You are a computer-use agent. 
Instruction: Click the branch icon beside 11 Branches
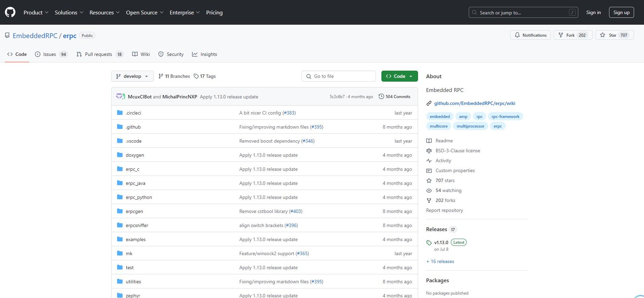click(161, 76)
